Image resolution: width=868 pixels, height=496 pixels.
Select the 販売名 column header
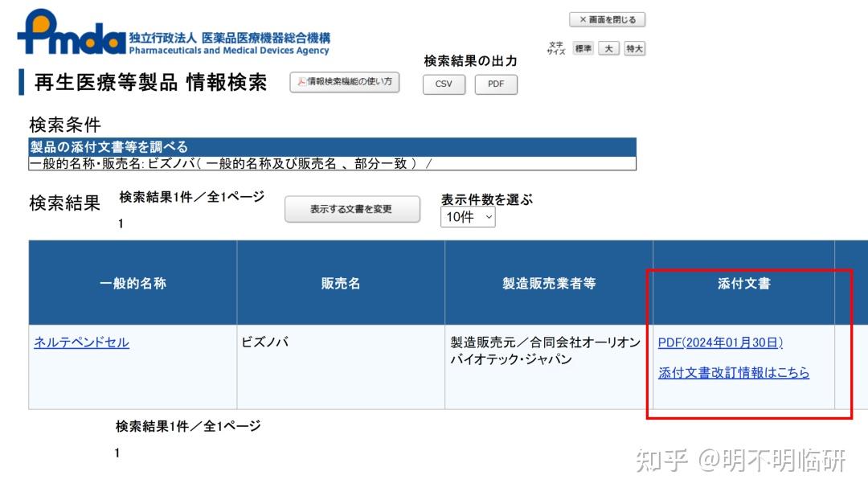pyautogui.click(x=341, y=283)
